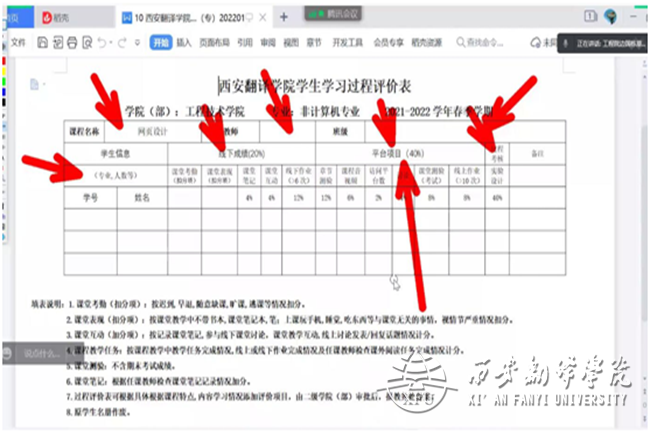The height and width of the screenshot is (433, 650).
Task: Add a new tab with the plus button
Action: click(x=284, y=17)
